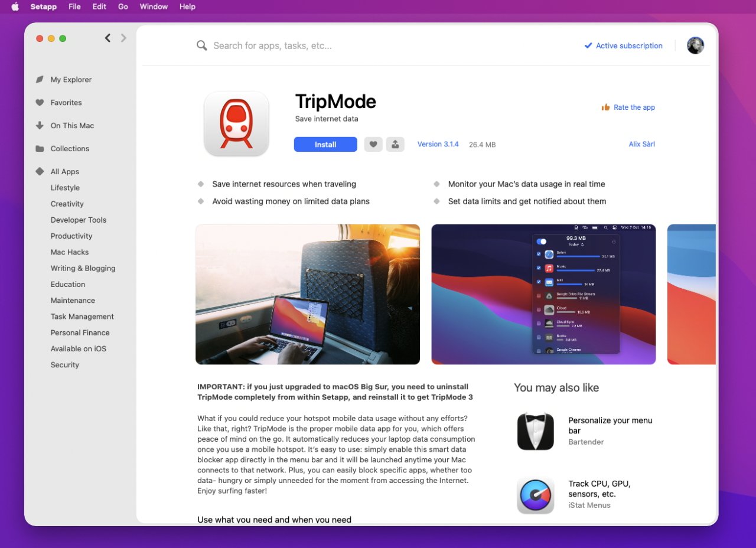Open the Version 3.1.4 link

438,144
